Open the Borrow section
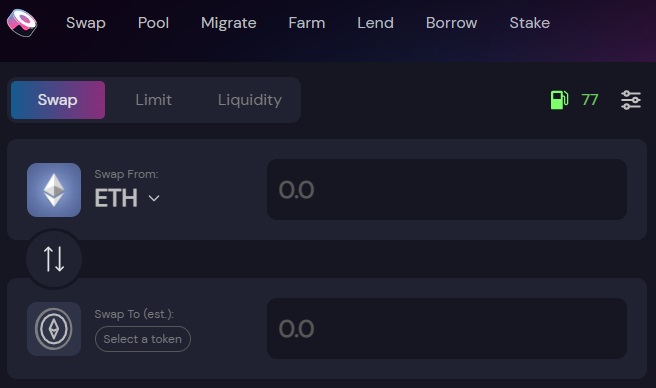Image resolution: width=656 pixels, height=388 pixels. point(451,23)
